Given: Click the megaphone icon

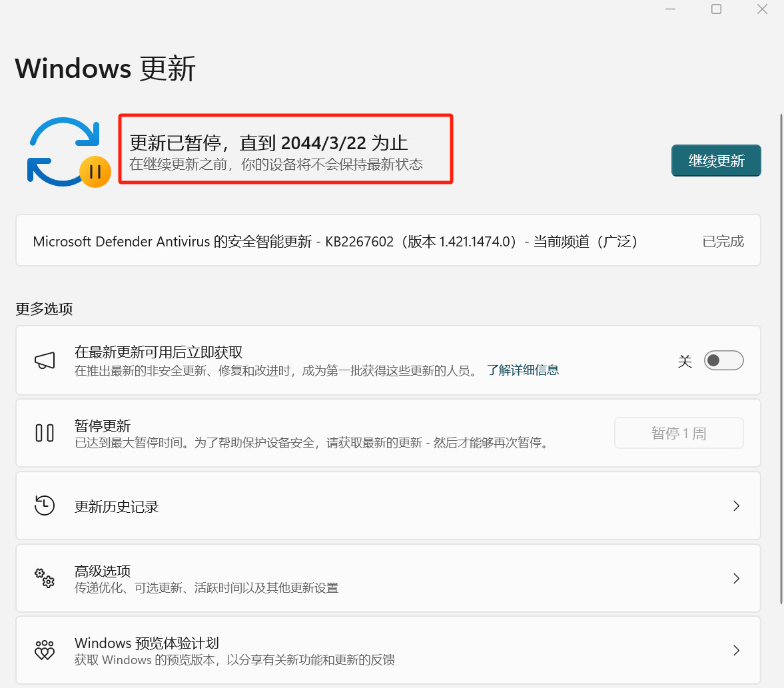Looking at the screenshot, I should [x=45, y=360].
